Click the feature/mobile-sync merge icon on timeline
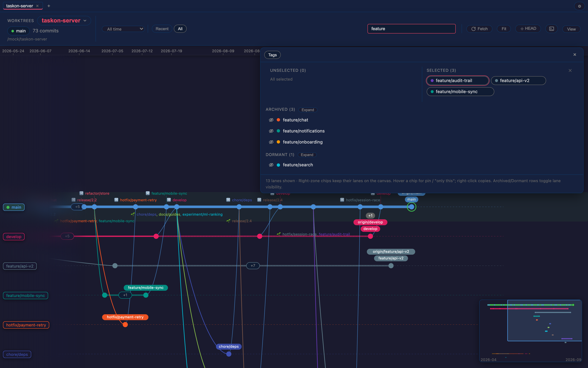 (x=148, y=193)
